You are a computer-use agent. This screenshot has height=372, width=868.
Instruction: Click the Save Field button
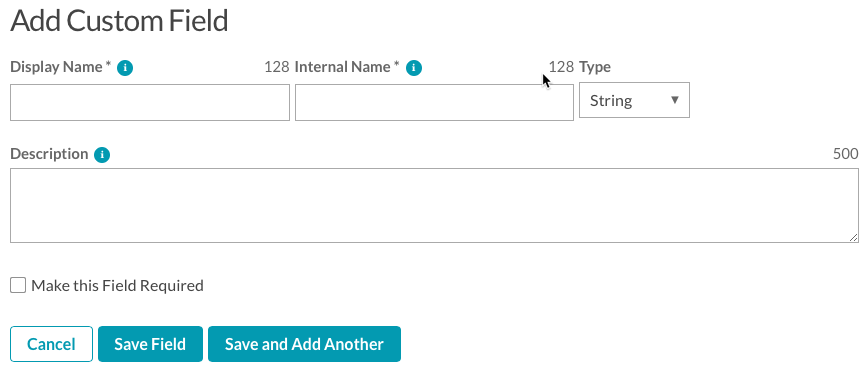click(x=150, y=344)
